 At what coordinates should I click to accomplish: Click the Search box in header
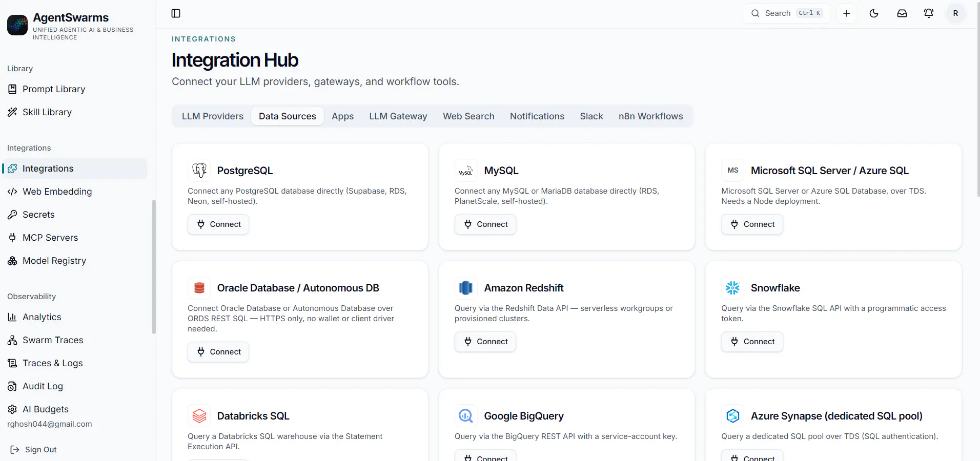pos(787,13)
